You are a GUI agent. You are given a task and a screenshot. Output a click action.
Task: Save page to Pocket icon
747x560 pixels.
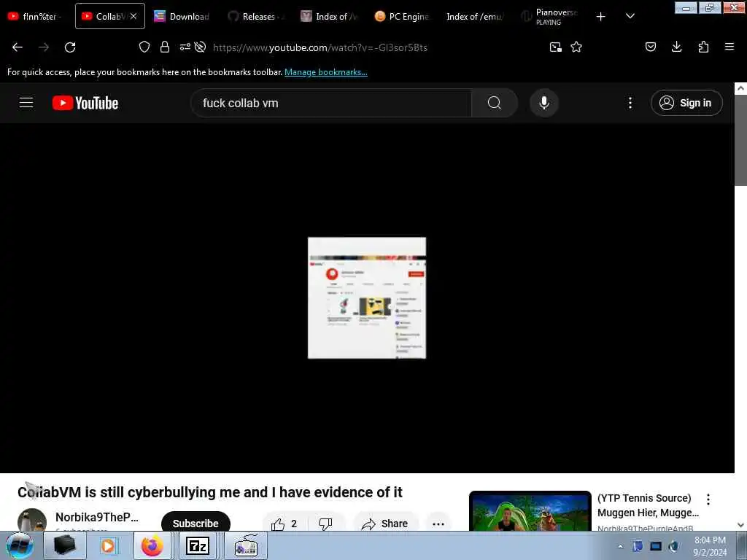651,47
